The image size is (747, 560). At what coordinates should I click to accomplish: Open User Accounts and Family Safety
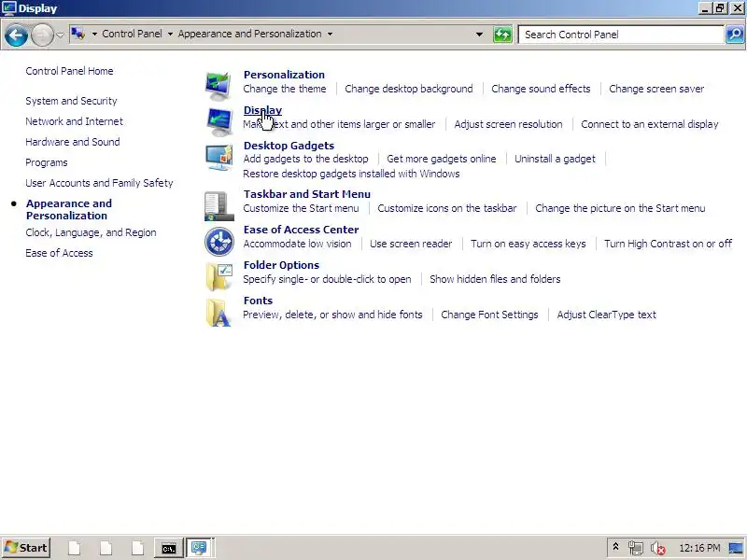pyautogui.click(x=99, y=183)
